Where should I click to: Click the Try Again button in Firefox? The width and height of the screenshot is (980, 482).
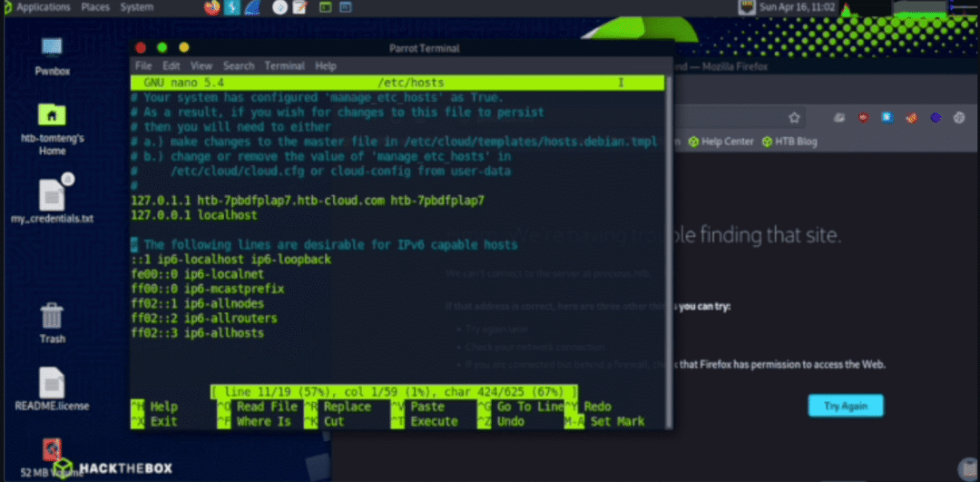[846, 406]
